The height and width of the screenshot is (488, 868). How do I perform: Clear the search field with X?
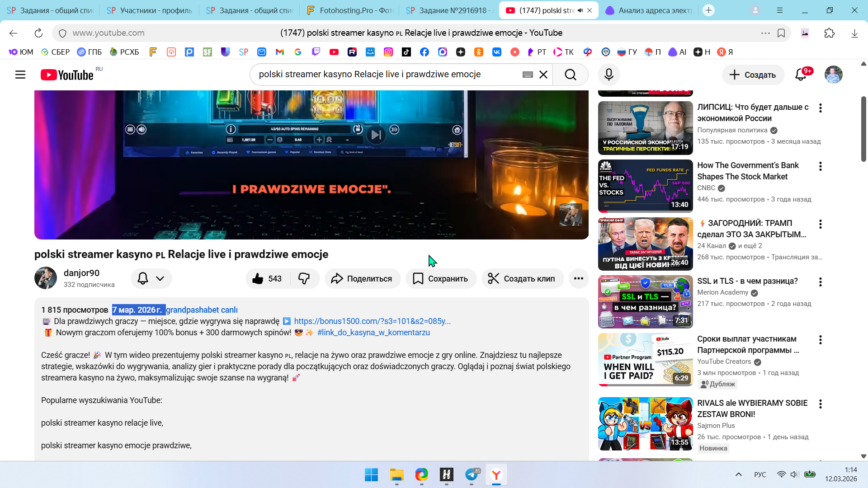[x=543, y=75]
